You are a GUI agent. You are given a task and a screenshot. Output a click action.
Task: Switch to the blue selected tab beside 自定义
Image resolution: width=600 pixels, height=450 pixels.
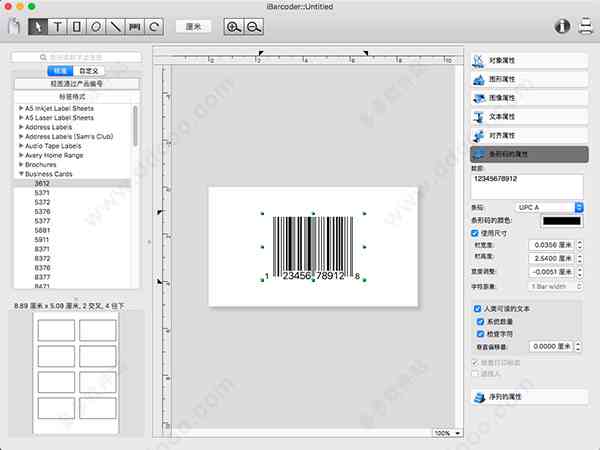click(60, 71)
